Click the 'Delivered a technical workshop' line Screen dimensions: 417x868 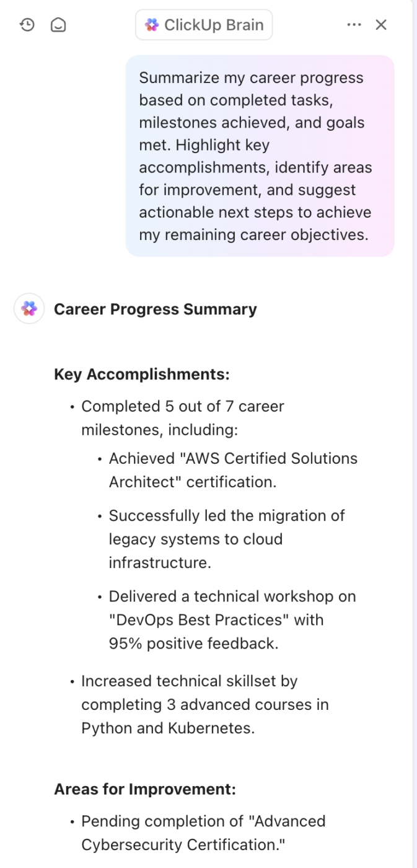click(x=232, y=596)
